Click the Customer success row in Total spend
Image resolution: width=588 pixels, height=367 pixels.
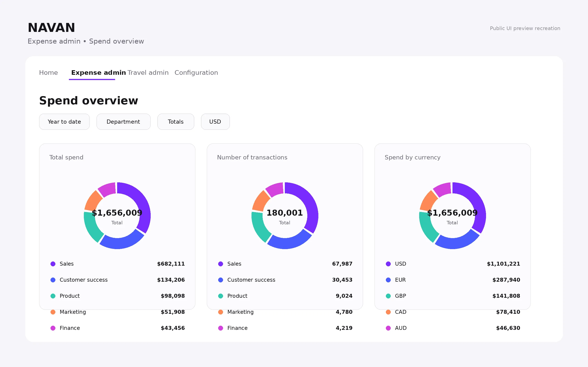[x=117, y=280]
